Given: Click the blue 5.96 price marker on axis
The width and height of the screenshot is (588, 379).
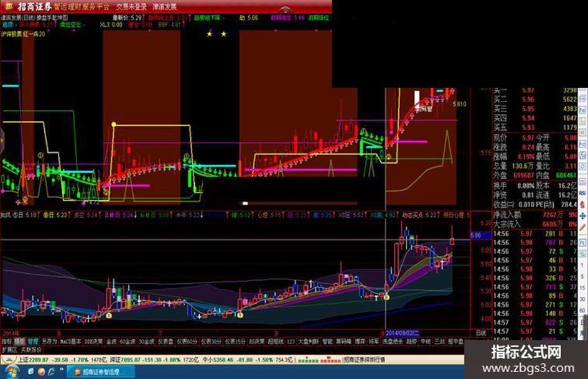Looking at the screenshot, I should point(480,235).
